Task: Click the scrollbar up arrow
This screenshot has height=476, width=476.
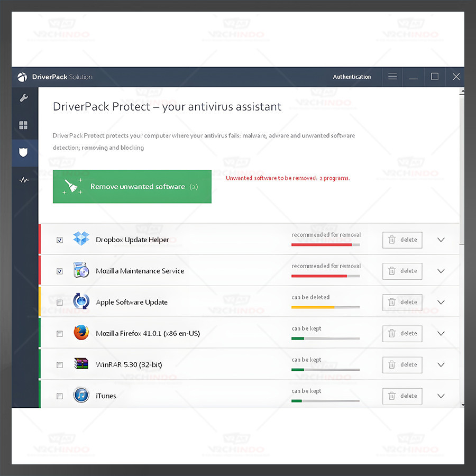Action: [x=462, y=91]
